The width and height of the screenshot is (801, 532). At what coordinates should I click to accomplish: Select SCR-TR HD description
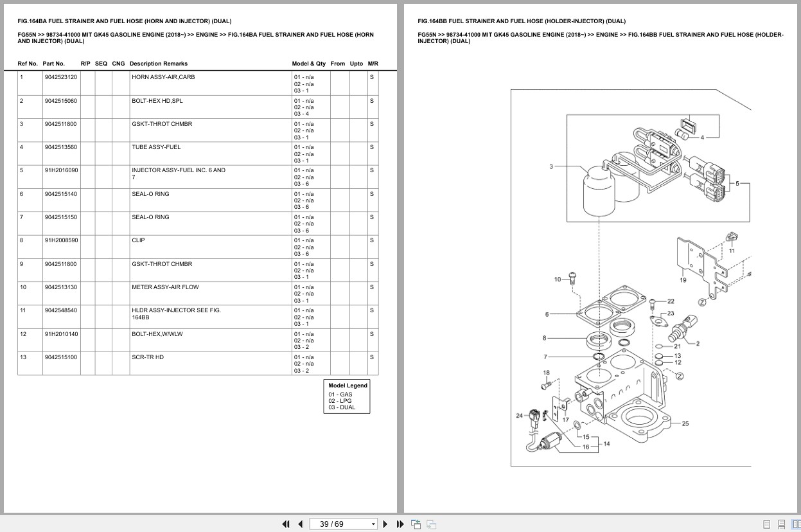[x=148, y=357]
